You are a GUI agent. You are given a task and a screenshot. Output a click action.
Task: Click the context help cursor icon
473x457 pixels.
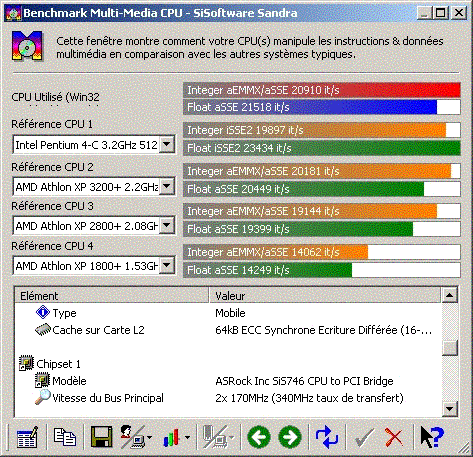pos(432,437)
